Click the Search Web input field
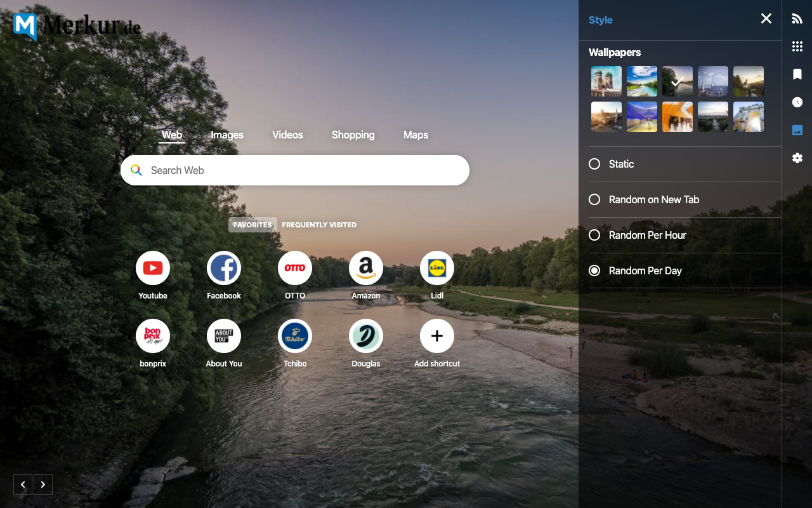This screenshot has width=812, height=508. tap(295, 170)
